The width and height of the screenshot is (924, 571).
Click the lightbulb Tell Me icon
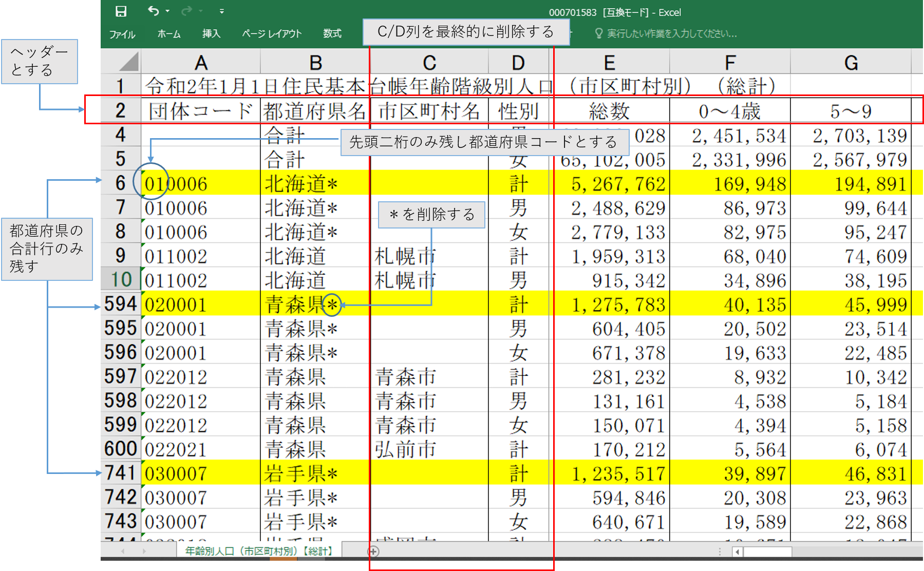coord(598,34)
